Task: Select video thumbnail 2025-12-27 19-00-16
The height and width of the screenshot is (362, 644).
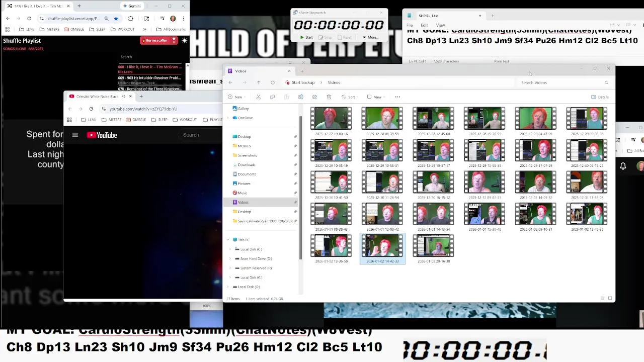Action: pyautogui.click(x=331, y=121)
